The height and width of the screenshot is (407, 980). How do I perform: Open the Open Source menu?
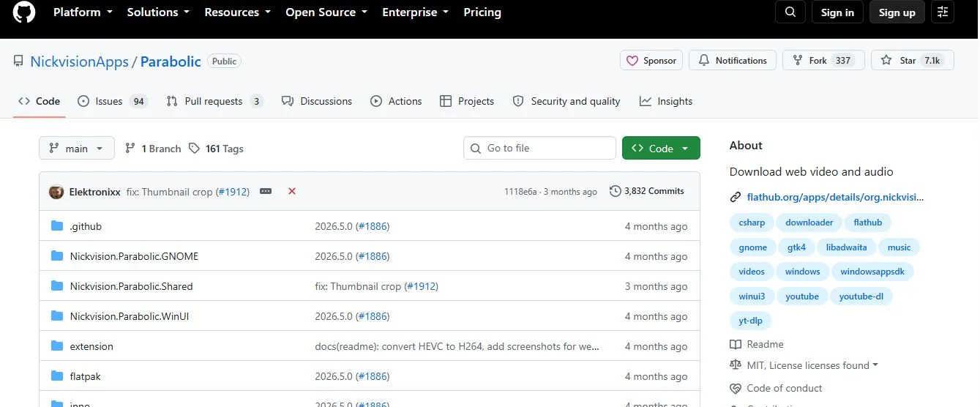tap(326, 12)
